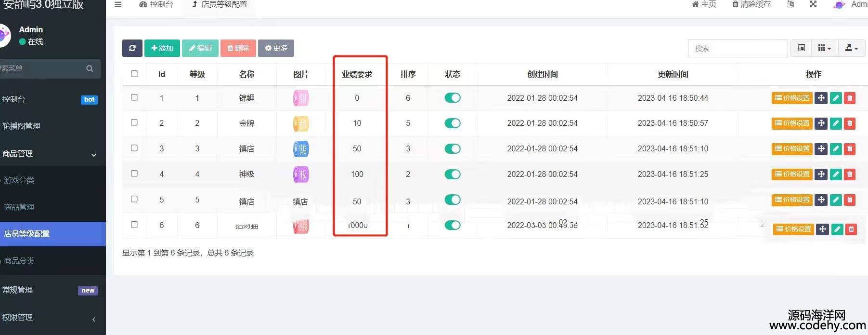Viewport: 868px width, 335px height.
Task: Click the drag-sort icon for row 神级
Action: click(x=821, y=174)
